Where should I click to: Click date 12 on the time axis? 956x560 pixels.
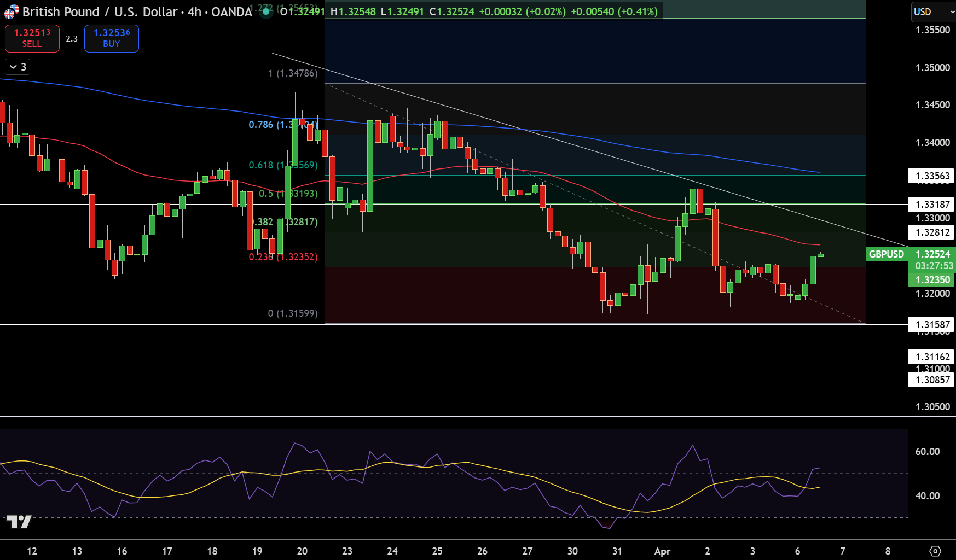(x=32, y=551)
